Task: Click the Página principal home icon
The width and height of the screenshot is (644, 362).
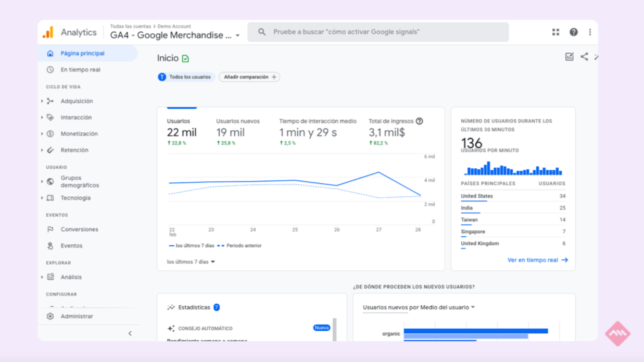Action: pos(50,53)
